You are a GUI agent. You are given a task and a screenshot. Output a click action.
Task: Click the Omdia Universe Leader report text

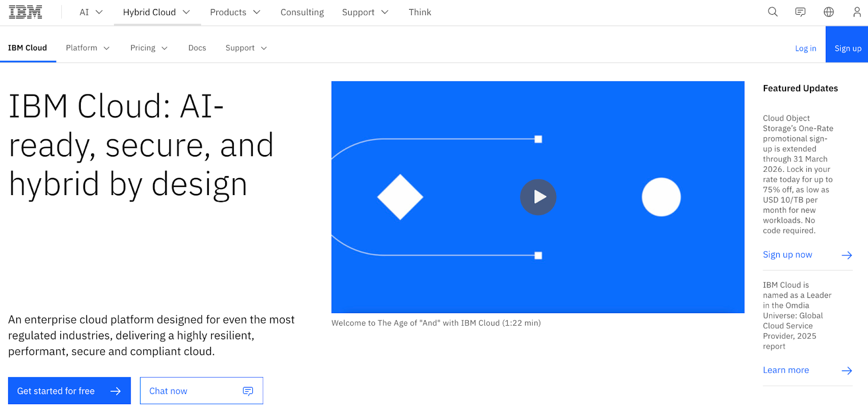coord(797,315)
